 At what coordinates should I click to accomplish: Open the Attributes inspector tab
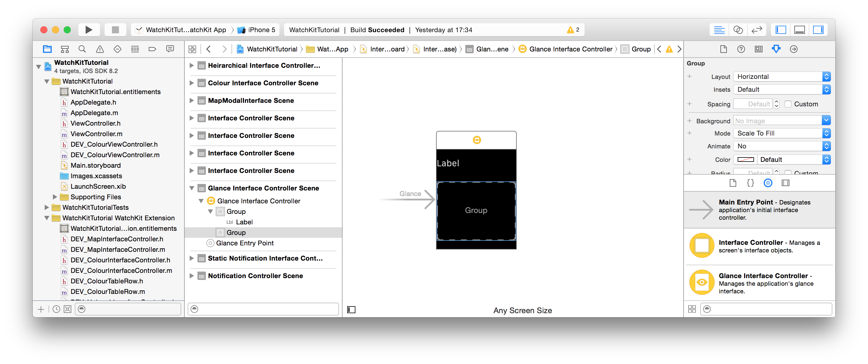(x=776, y=49)
